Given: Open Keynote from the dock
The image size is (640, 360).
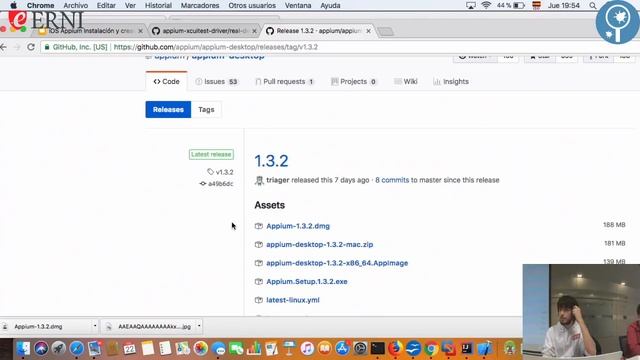Looking at the screenshot, I should [x=289, y=349].
